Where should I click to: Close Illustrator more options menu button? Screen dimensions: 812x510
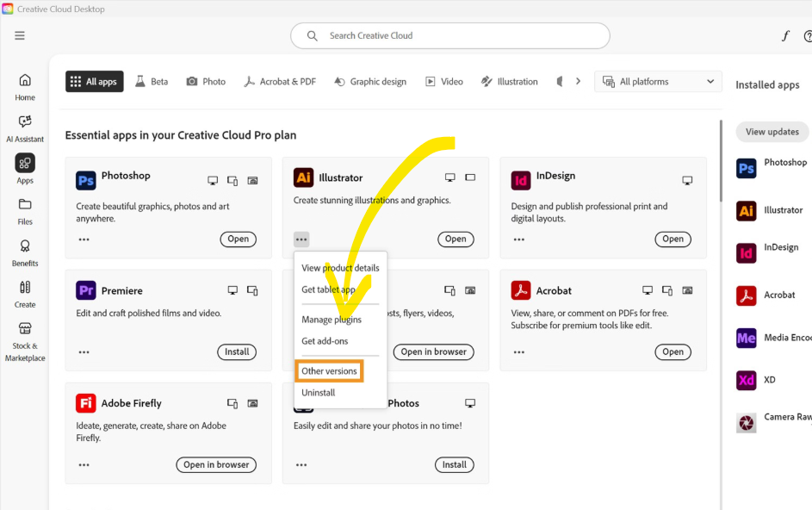click(301, 239)
